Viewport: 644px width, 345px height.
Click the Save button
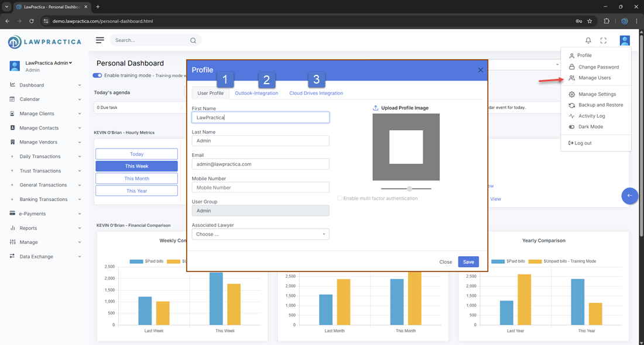coord(468,262)
